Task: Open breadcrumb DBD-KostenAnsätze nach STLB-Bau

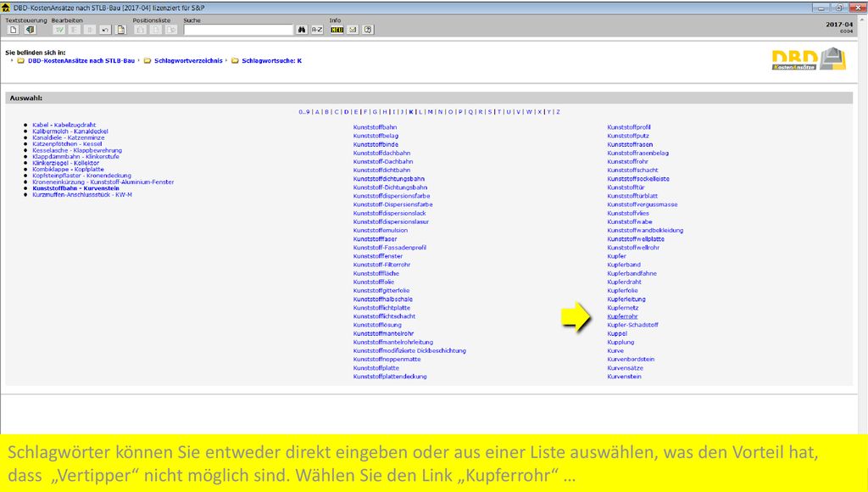Action: point(81,61)
